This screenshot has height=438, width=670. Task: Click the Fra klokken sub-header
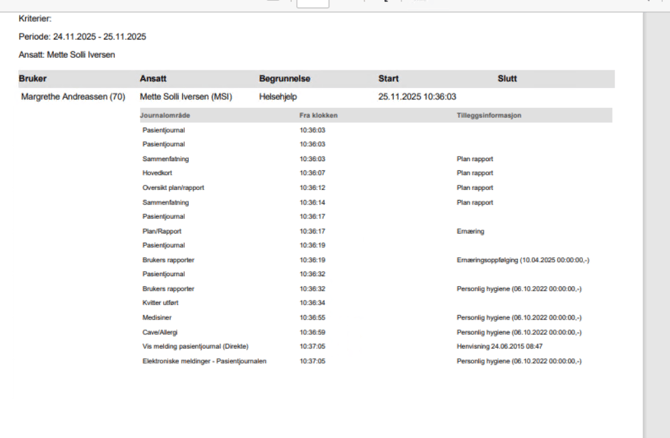click(x=317, y=115)
